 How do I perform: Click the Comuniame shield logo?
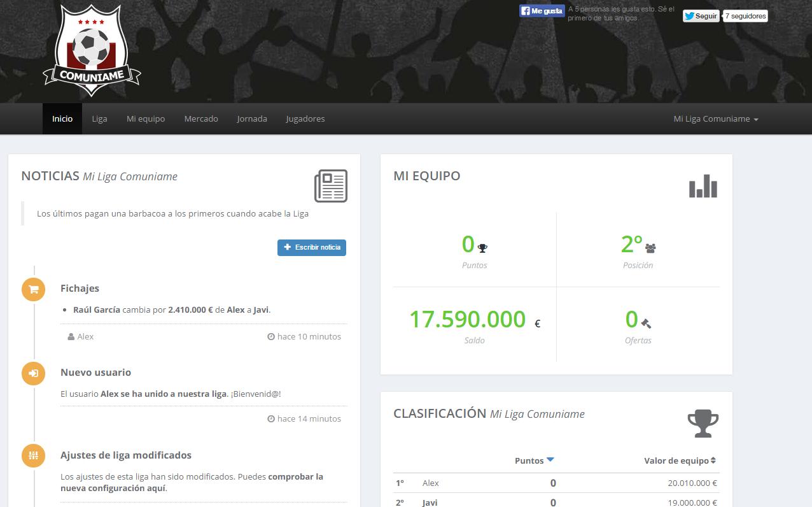[x=92, y=51]
